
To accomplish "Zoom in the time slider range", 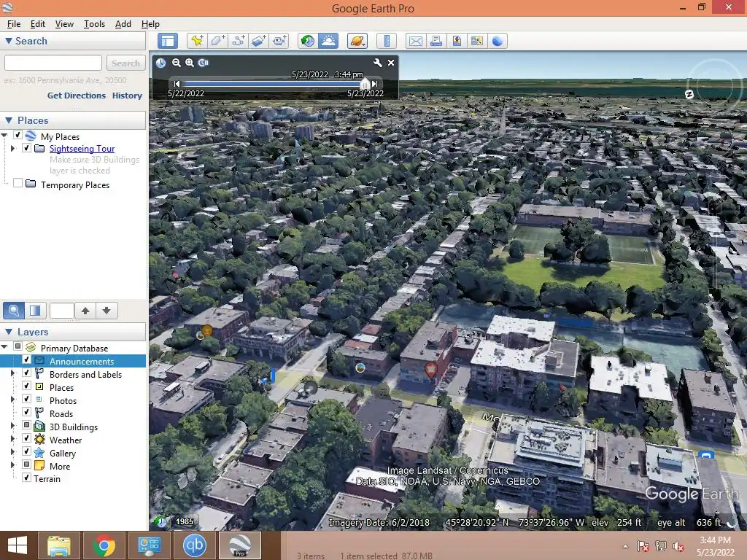I will click(190, 63).
